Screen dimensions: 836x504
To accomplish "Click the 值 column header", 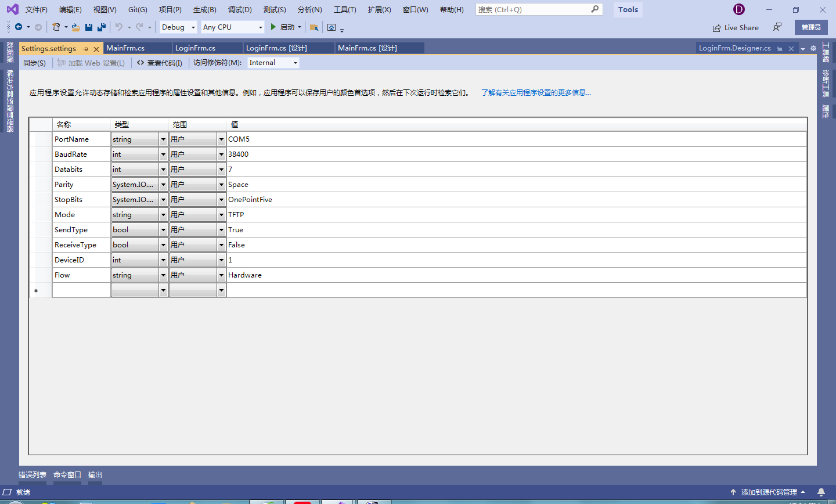I will pyautogui.click(x=516, y=124).
